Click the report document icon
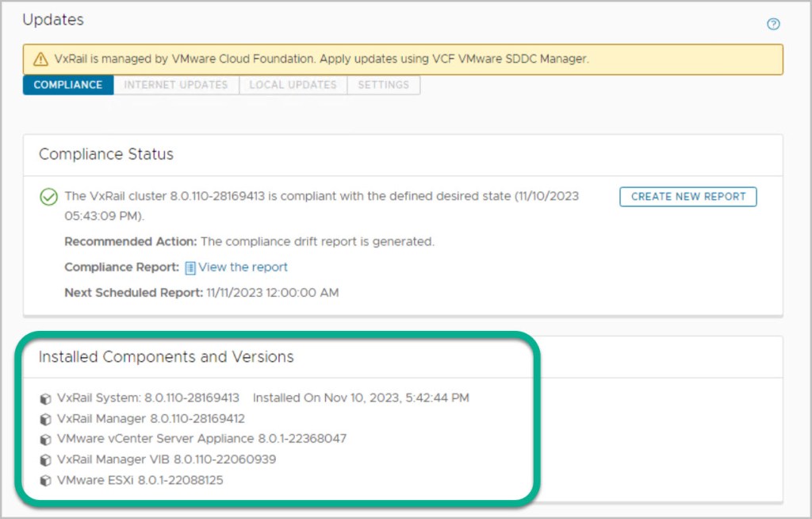Screen dimensions: 812x519 pos(190,267)
